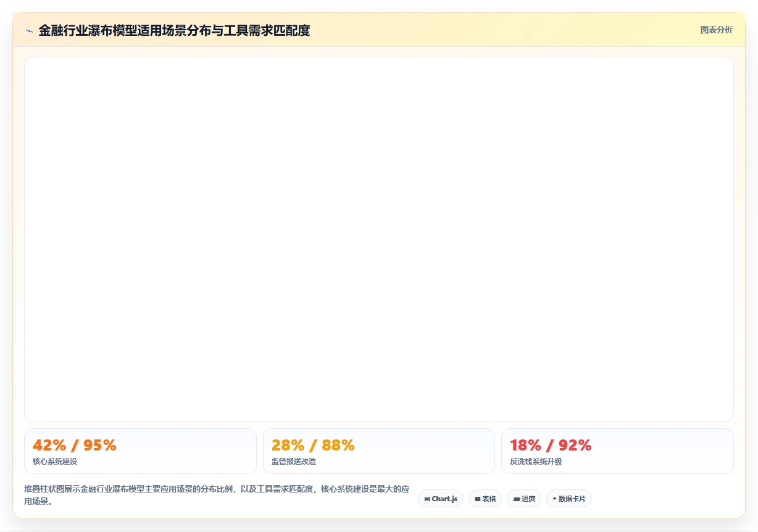
Task: Select the 表格 tag chip
Action: coord(485,499)
